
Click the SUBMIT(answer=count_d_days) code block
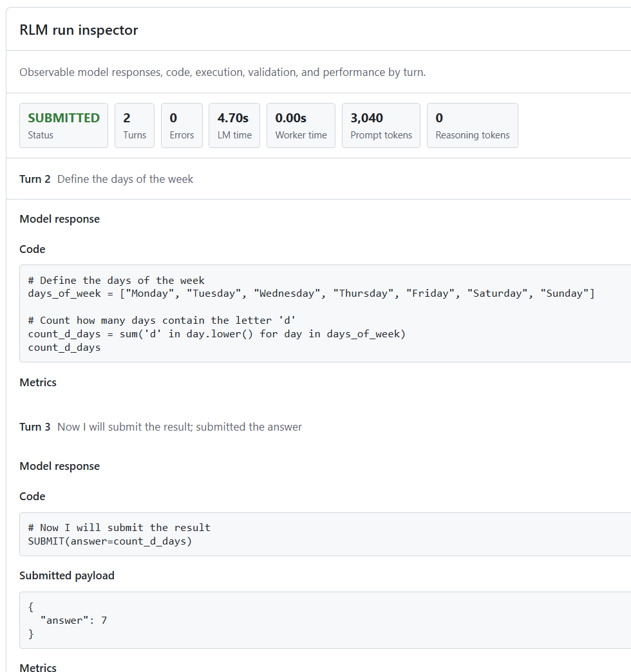(x=325, y=534)
